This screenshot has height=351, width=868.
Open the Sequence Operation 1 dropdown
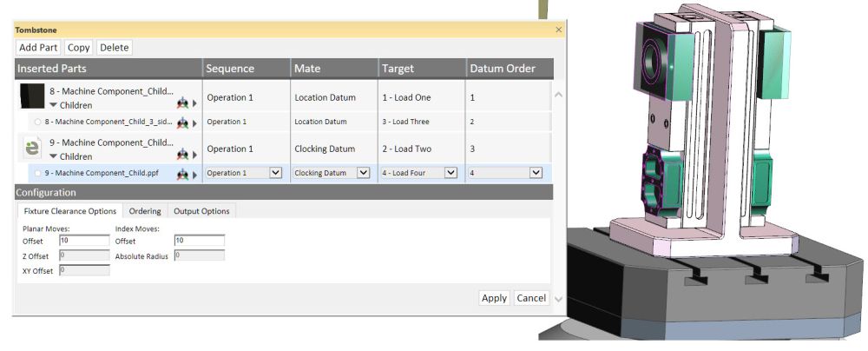coord(276,173)
